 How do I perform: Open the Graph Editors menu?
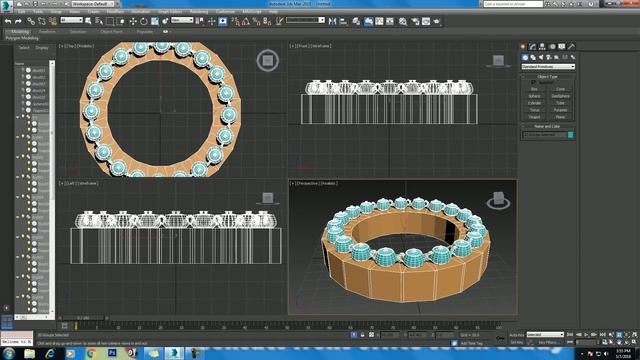click(x=170, y=12)
